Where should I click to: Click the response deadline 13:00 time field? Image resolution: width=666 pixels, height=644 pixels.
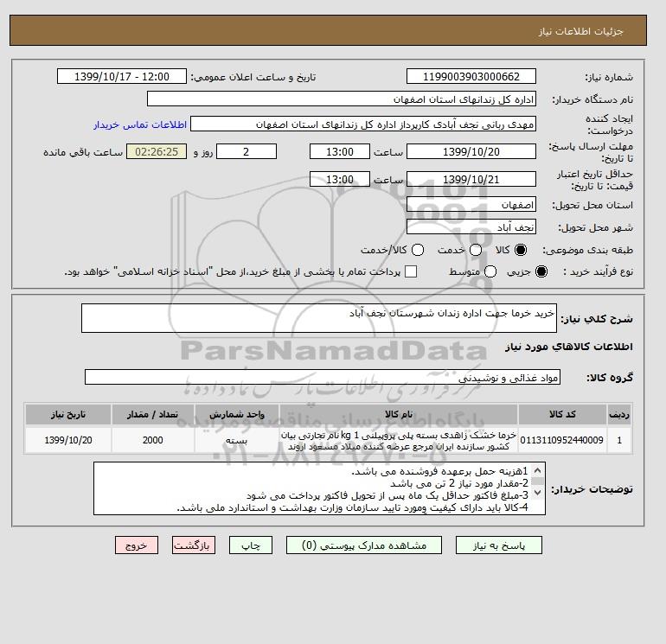tap(340, 151)
